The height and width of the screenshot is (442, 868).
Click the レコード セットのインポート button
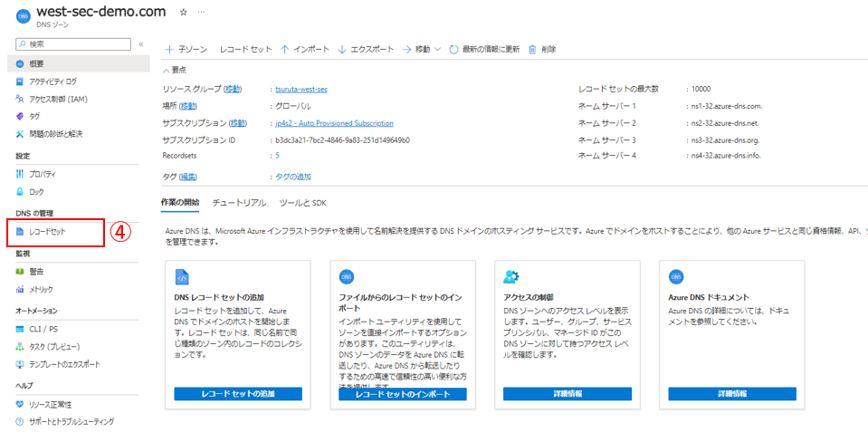point(403,394)
